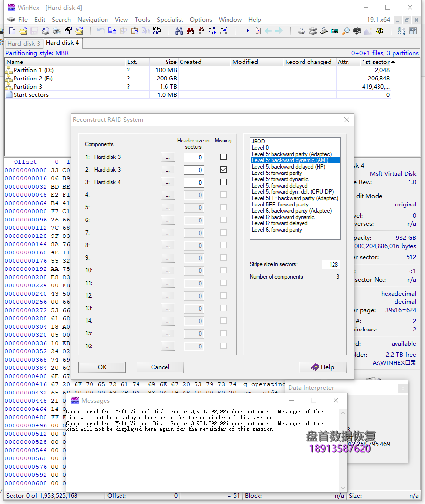Create a new file with toolbar icon
This screenshot has width=425, height=504.
12,31
